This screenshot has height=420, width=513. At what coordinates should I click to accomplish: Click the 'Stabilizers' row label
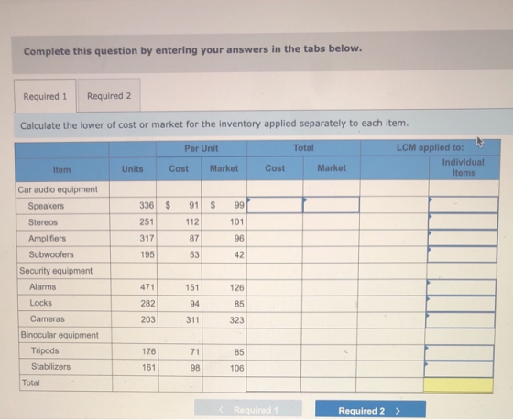click(x=50, y=367)
